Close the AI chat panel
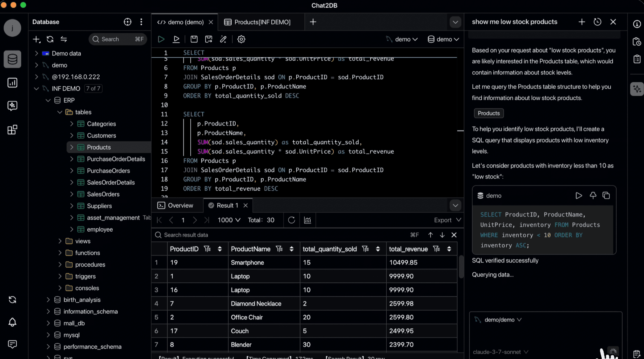 (x=613, y=22)
